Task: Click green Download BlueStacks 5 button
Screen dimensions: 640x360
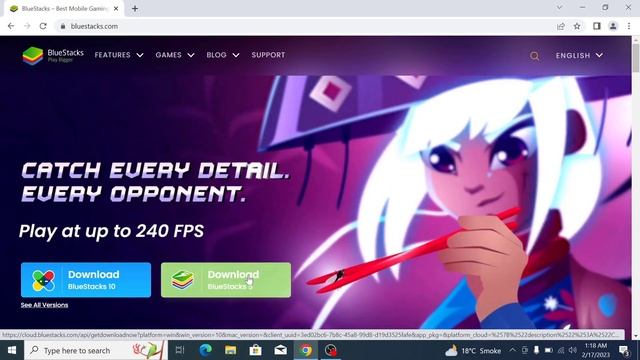Action: tap(226, 280)
